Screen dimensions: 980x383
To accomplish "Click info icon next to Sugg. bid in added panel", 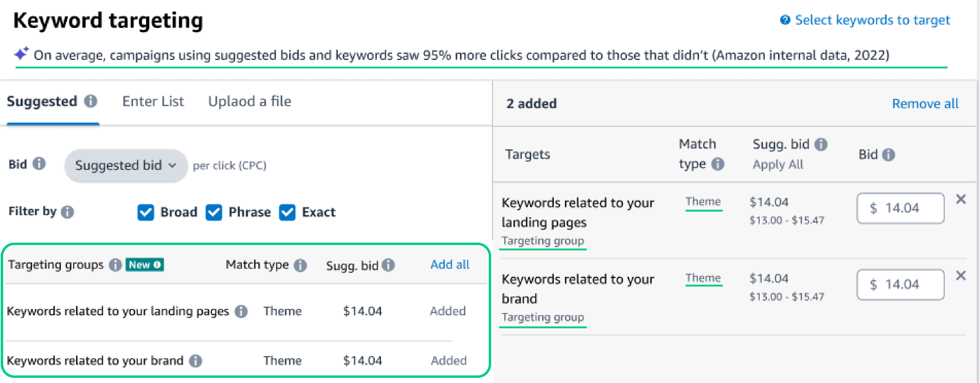I will click(x=821, y=145).
